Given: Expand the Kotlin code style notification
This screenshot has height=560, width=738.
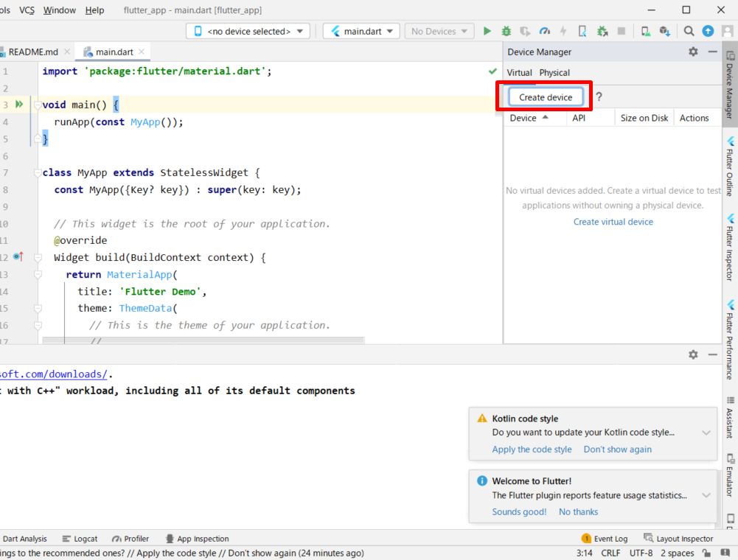Looking at the screenshot, I should click(706, 433).
